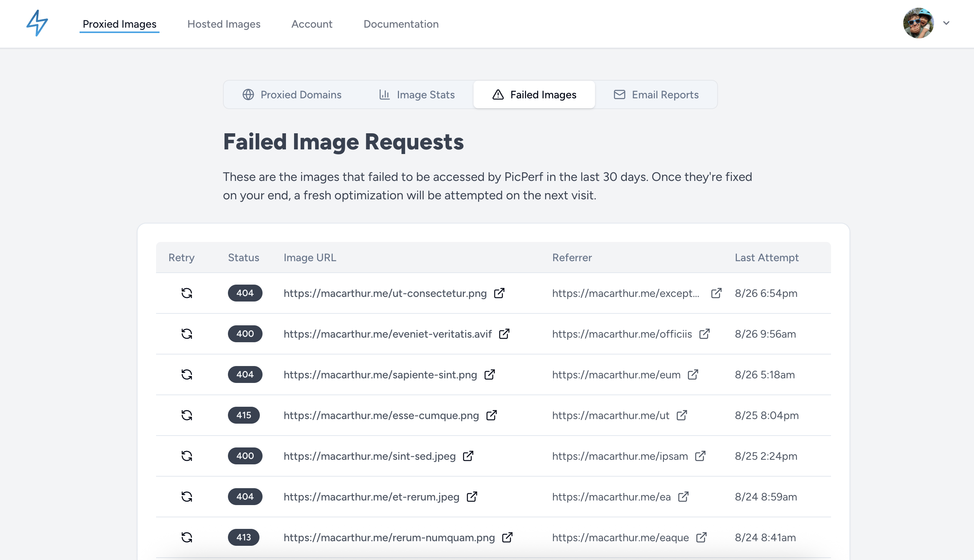Retry the et-rerum.jpeg request
This screenshot has height=560, width=974.
187,497
